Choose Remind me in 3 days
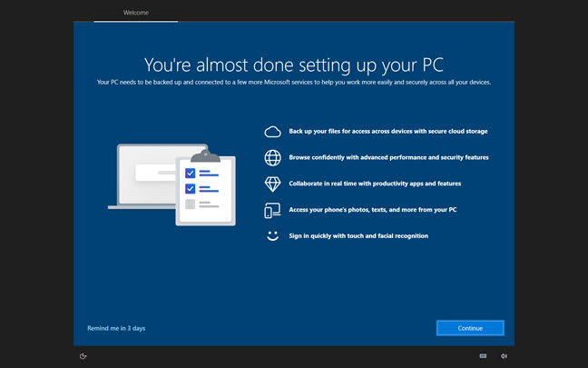The height and width of the screenshot is (368, 588). tap(116, 328)
